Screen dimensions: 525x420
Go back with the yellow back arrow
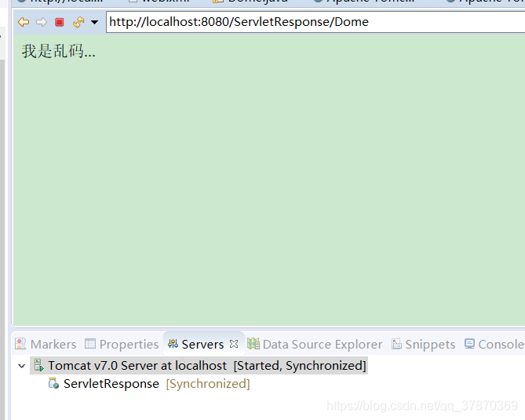(24, 22)
